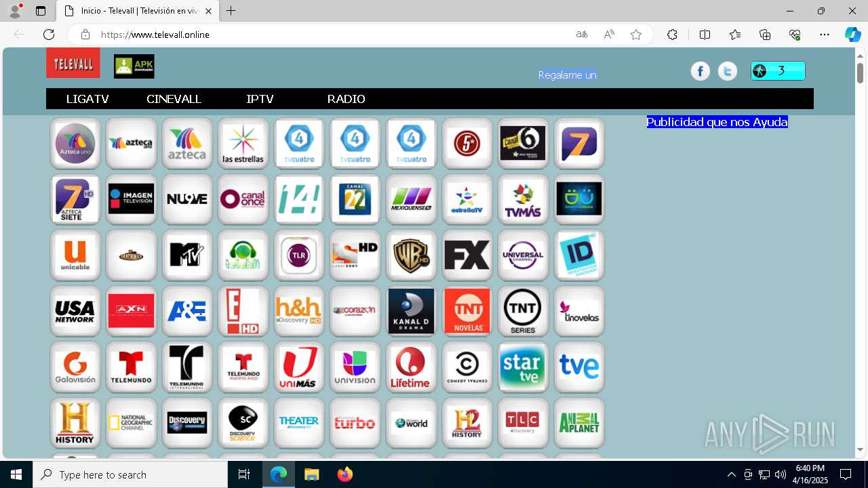The width and height of the screenshot is (868, 488).
Task: Open the Canal Once channel
Action: tap(243, 199)
